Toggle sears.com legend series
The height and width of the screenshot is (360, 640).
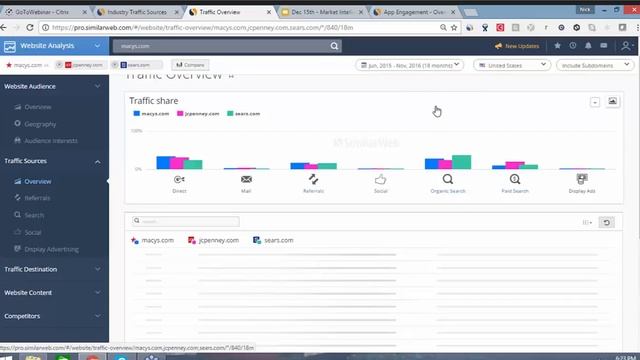[243, 113]
